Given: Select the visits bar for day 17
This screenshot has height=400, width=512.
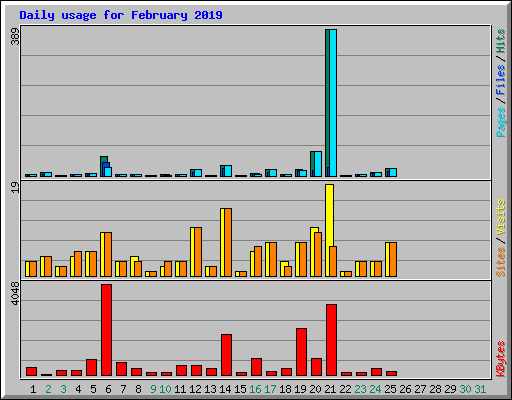Looking at the screenshot, I should coord(267,260).
